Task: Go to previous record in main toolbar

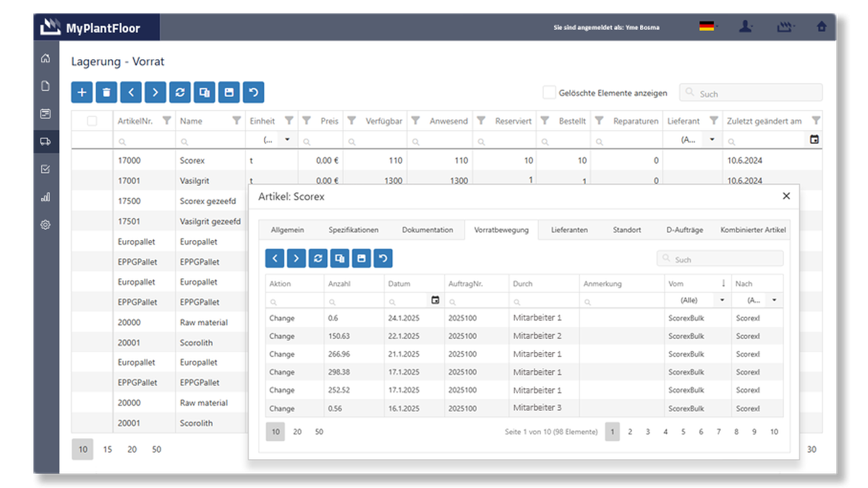Action: tap(131, 93)
